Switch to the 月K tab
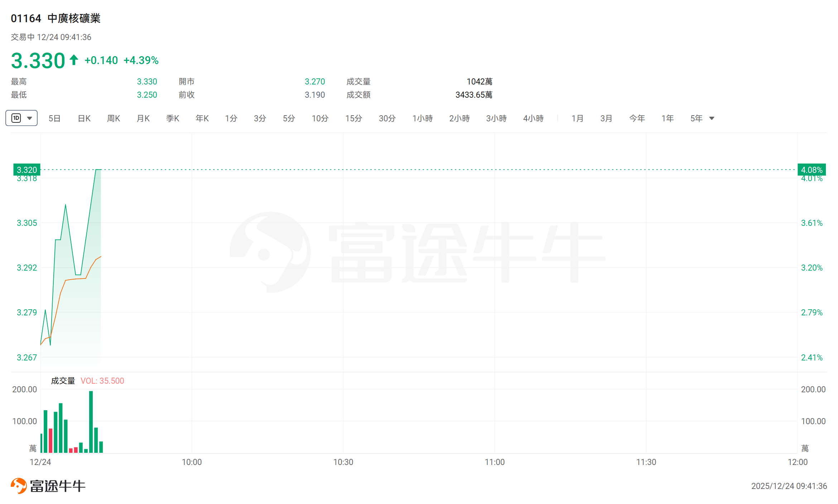838x504 pixels. click(x=143, y=118)
